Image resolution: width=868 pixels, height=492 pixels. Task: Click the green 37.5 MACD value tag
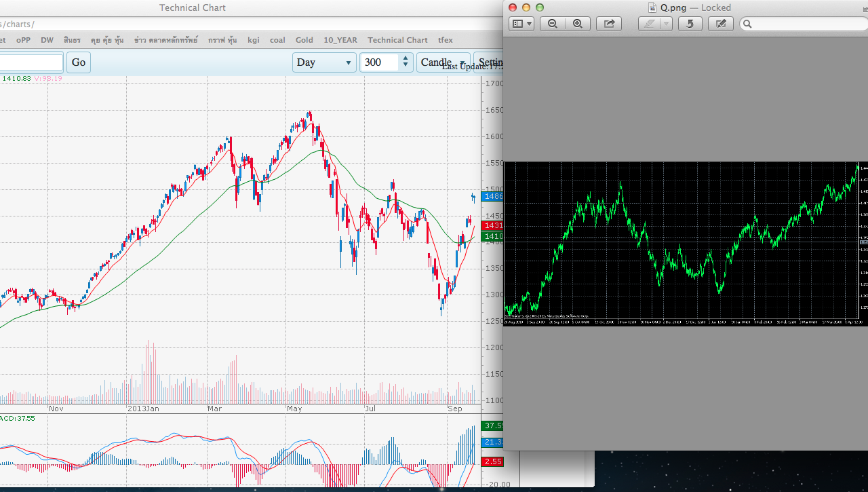(x=492, y=425)
